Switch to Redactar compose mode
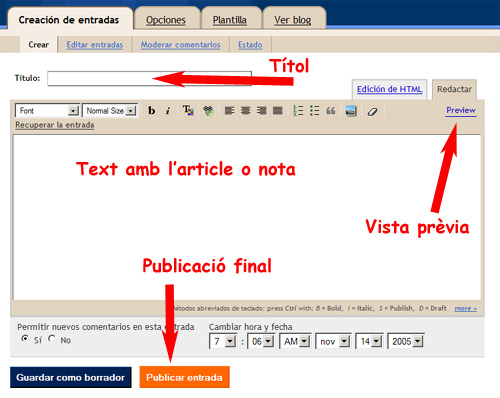The height and width of the screenshot is (398, 500). 454,89
